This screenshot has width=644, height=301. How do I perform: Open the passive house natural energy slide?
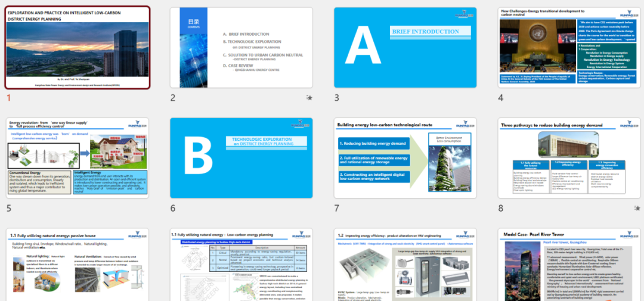[78, 265]
